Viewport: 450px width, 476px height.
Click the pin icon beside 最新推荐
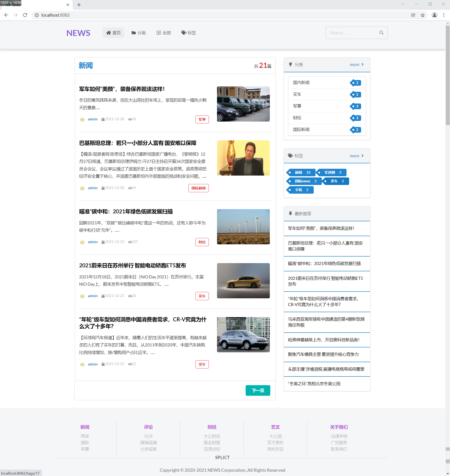290,214
